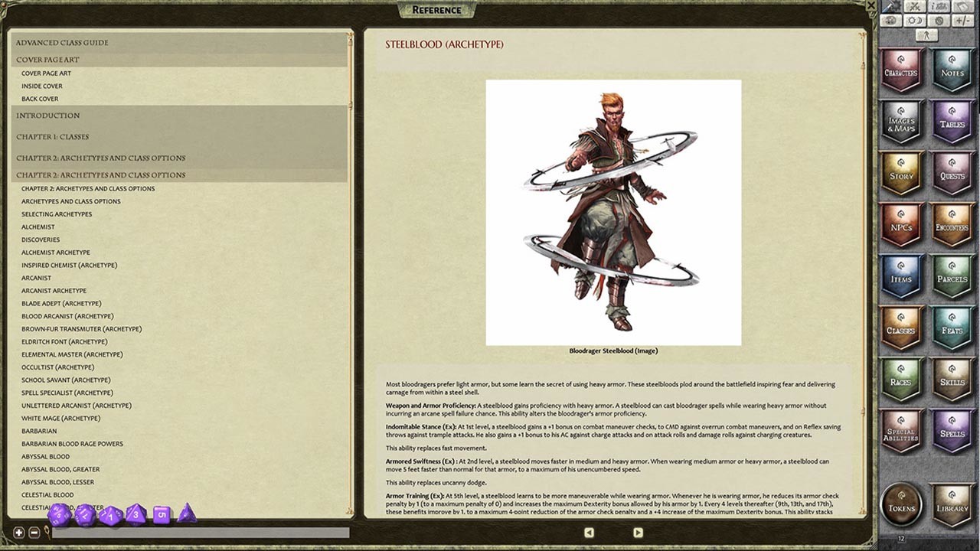This screenshot has width=980, height=551.
Task: Open the Feats panel
Action: click(x=952, y=328)
